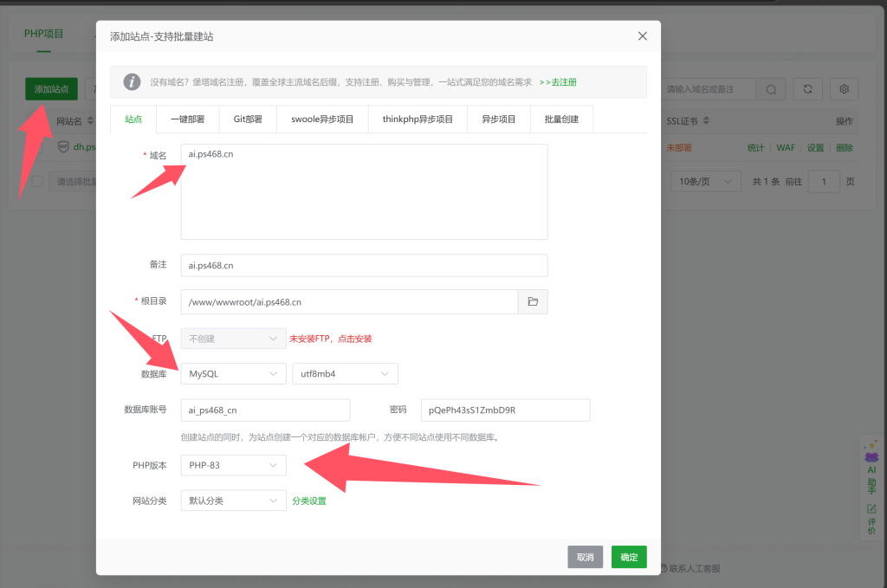Confirm with the 确定 button
The width and height of the screenshot is (887, 588).
pos(629,557)
